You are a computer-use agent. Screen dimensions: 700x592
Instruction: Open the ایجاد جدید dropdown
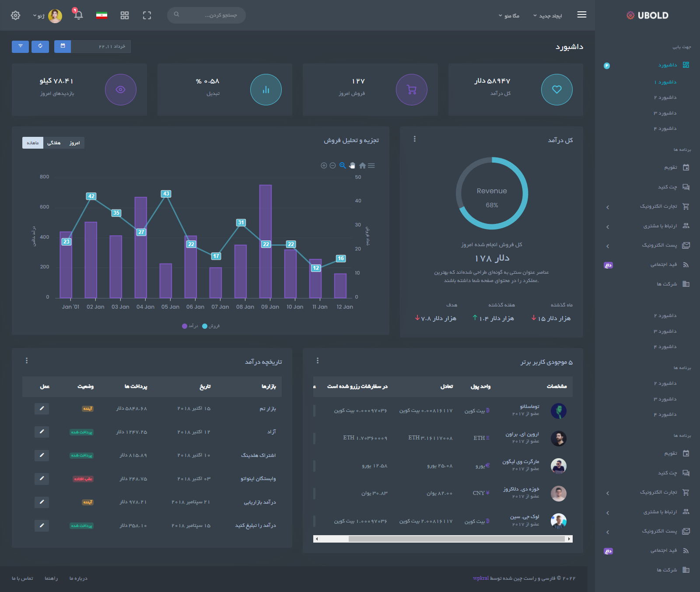547,16
